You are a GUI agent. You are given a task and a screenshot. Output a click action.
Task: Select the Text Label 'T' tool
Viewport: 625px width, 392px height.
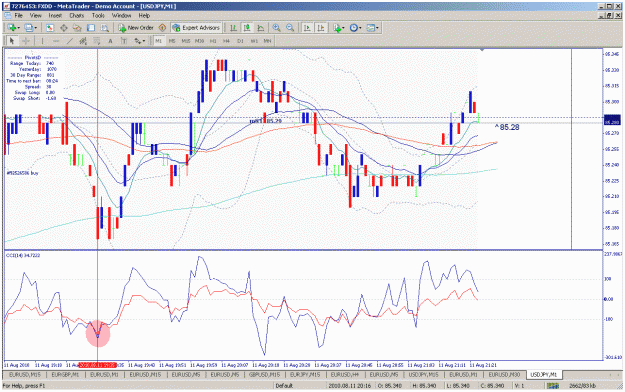pos(124,41)
